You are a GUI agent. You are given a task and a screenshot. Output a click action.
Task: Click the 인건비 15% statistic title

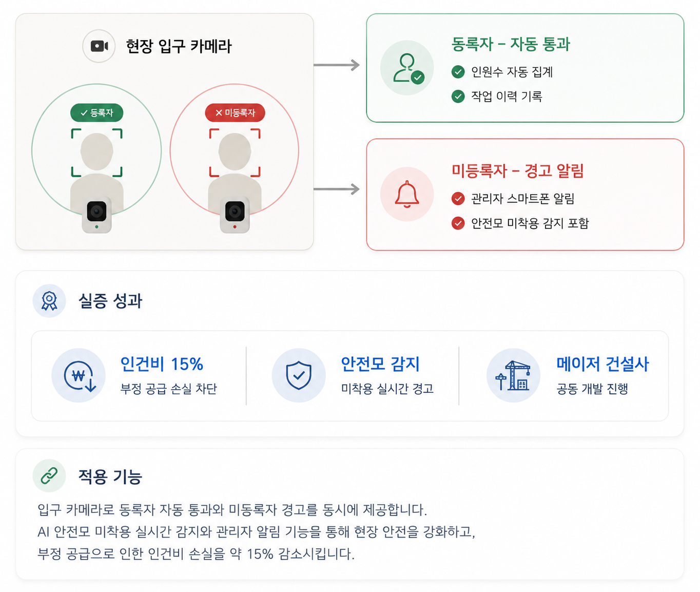click(162, 364)
